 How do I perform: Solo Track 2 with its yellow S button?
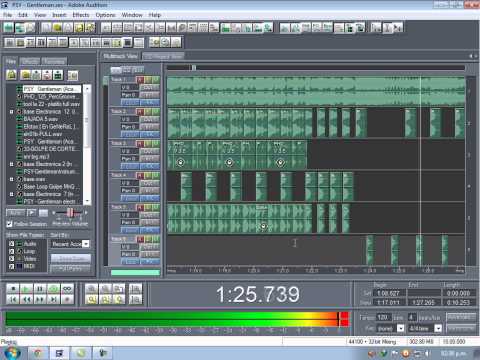point(148,112)
